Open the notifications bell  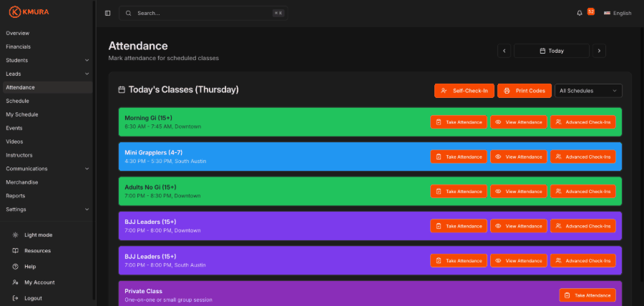[x=580, y=13]
